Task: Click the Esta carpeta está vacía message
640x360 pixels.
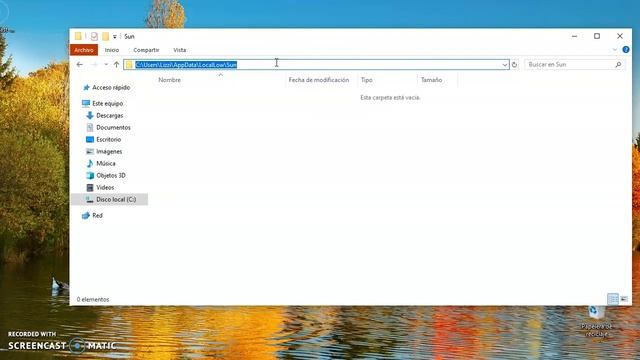Action: tap(390, 98)
